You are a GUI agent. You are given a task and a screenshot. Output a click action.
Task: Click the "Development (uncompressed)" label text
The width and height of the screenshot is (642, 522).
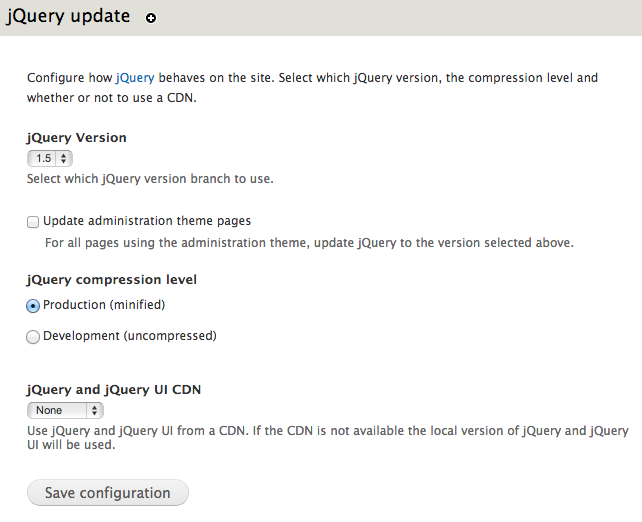[x=130, y=337]
